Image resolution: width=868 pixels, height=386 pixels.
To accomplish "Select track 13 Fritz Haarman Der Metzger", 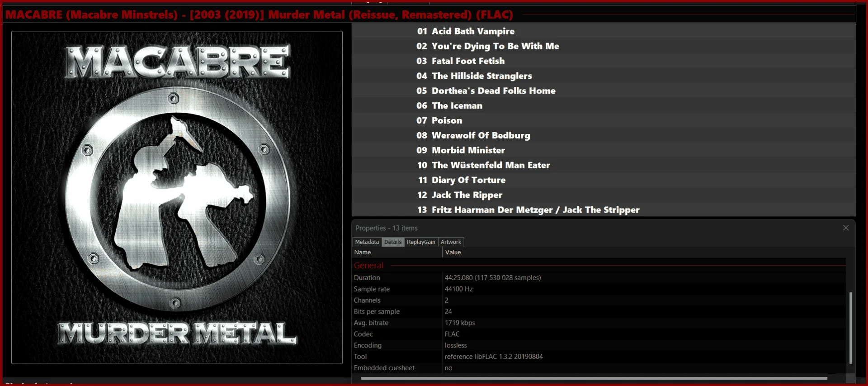I will click(x=604, y=210).
